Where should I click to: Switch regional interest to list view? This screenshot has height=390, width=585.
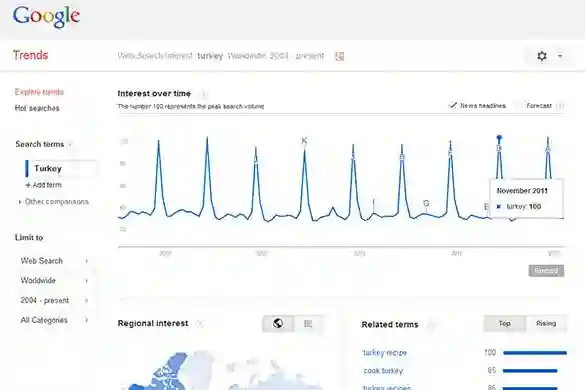coord(308,324)
